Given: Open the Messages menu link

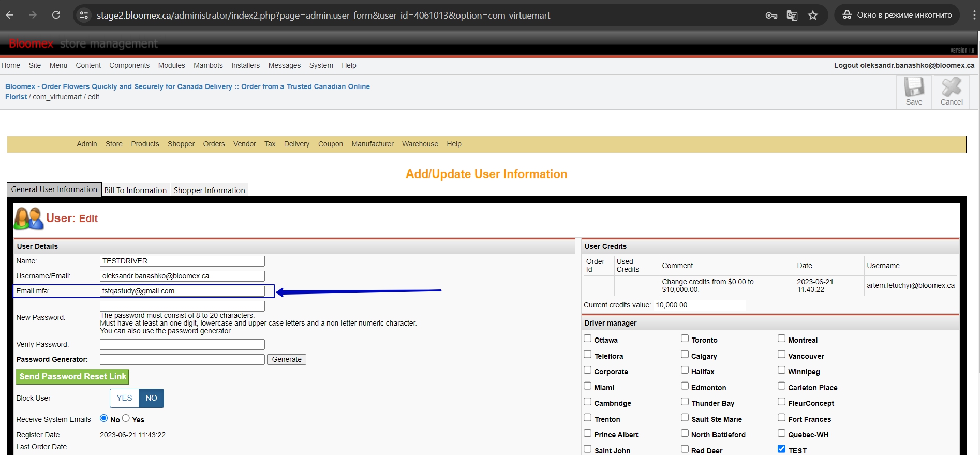Looking at the screenshot, I should [284, 65].
